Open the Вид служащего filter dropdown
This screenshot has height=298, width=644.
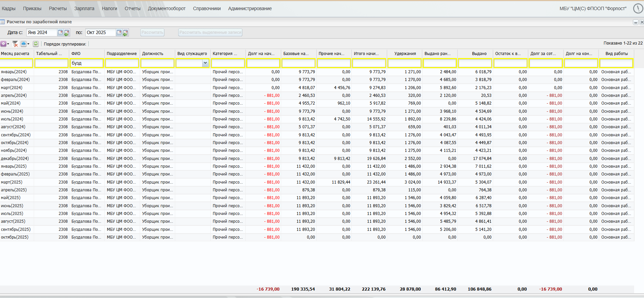(x=205, y=63)
